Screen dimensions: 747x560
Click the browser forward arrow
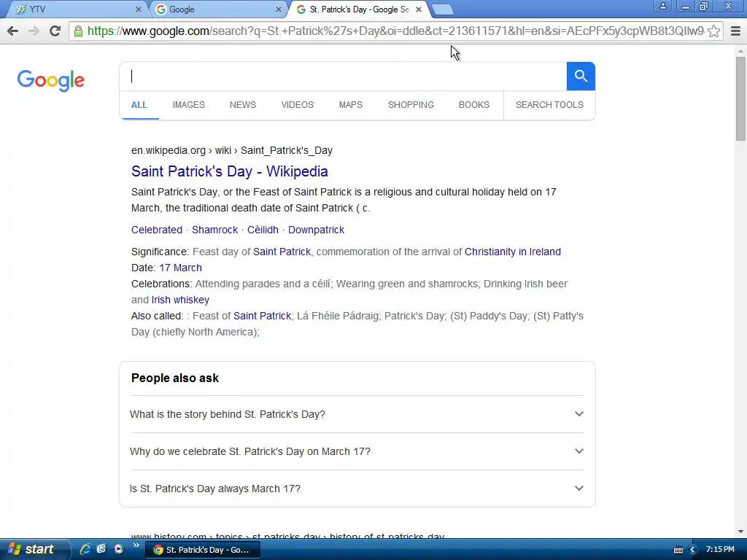click(x=34, y=31)
